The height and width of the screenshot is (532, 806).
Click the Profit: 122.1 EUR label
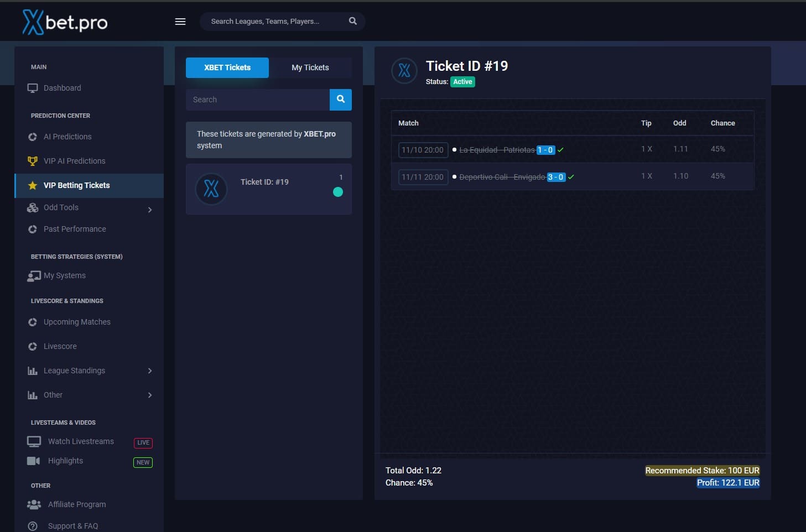(728, 483)
